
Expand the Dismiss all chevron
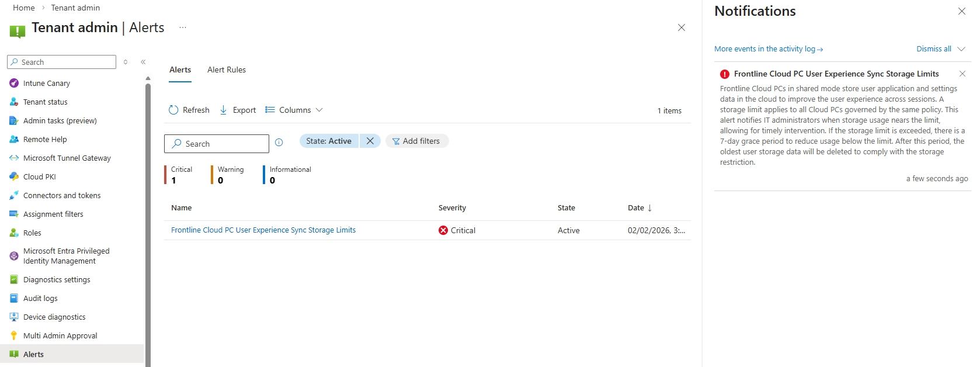point(961,49)
